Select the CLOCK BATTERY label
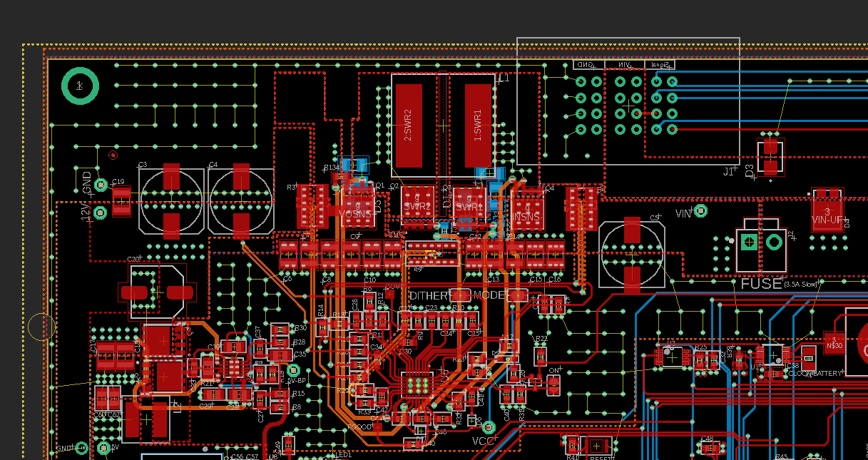This screenshot has height=460, width=868. pos(815,374)
